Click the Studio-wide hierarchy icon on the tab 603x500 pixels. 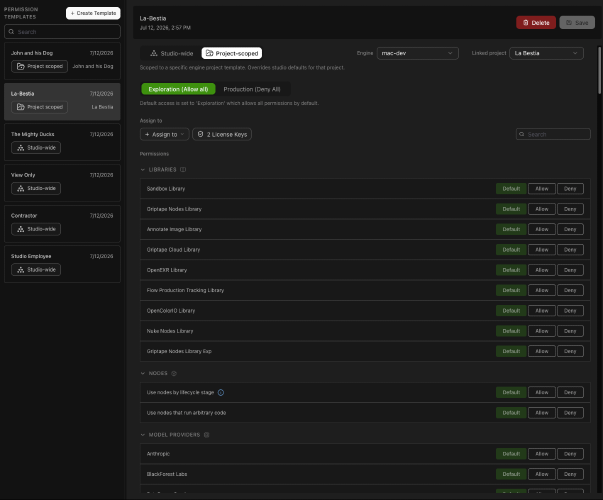click(154, 53)
